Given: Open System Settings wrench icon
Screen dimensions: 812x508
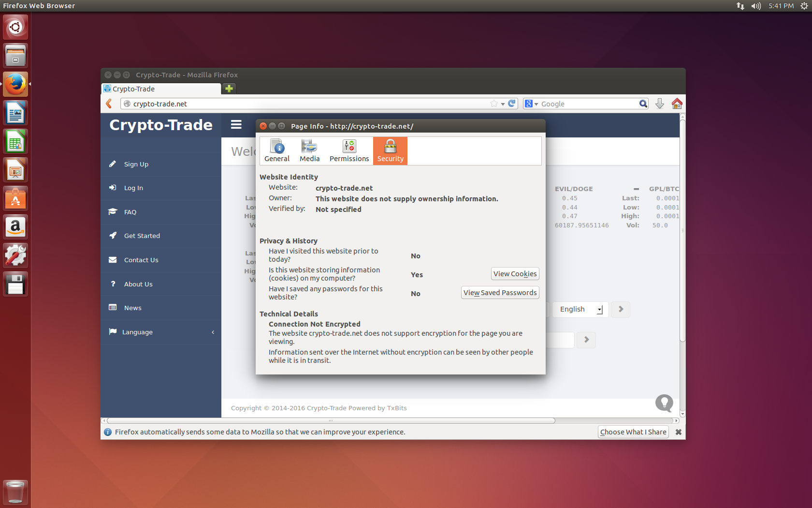Looking at the screenshot, I should coord(15,255).
